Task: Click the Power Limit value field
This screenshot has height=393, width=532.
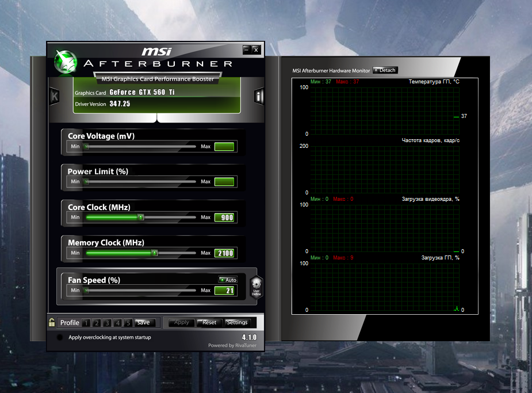Action: tap(224, 182)
